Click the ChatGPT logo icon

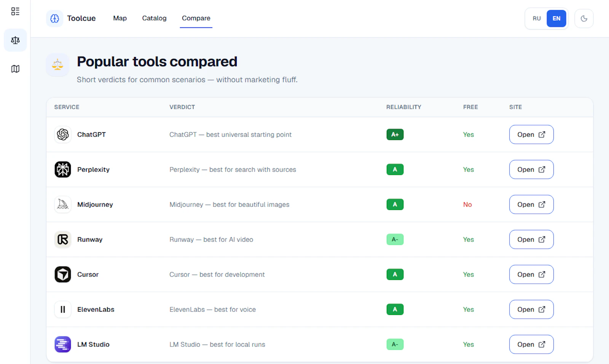click(63, 134)
